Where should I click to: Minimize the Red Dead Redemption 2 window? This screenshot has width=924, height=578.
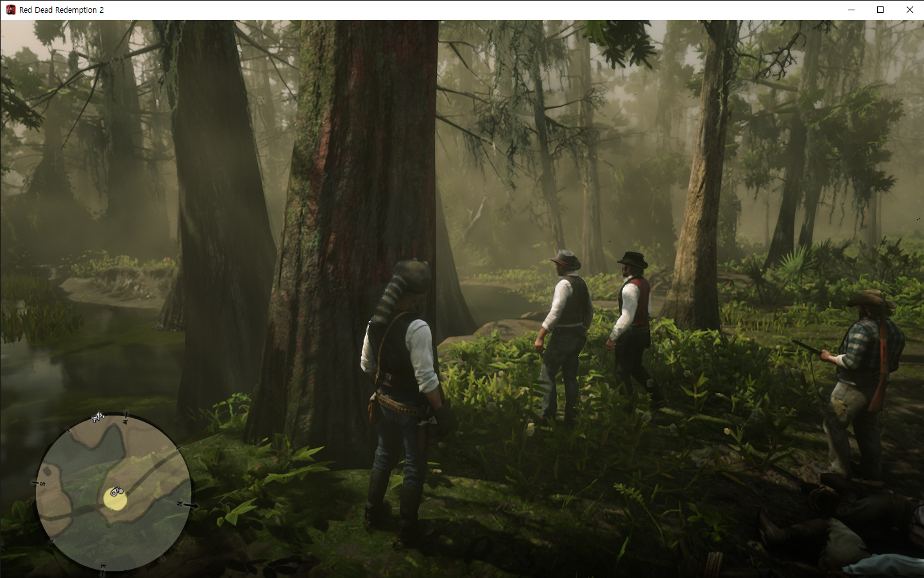point(851,10)
